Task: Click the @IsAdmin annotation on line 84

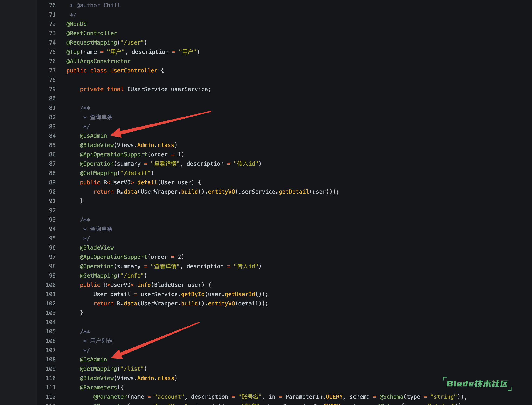Action: click(93, 136)
